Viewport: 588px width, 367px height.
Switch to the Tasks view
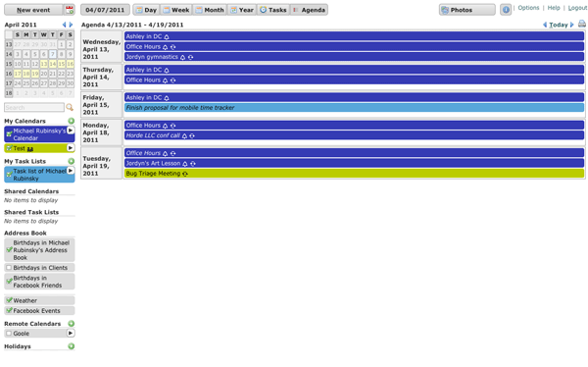click(x=273, y=10)
